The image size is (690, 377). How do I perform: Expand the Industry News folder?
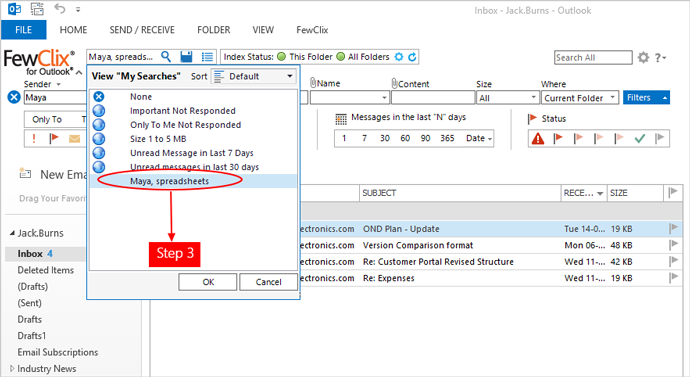12,368
